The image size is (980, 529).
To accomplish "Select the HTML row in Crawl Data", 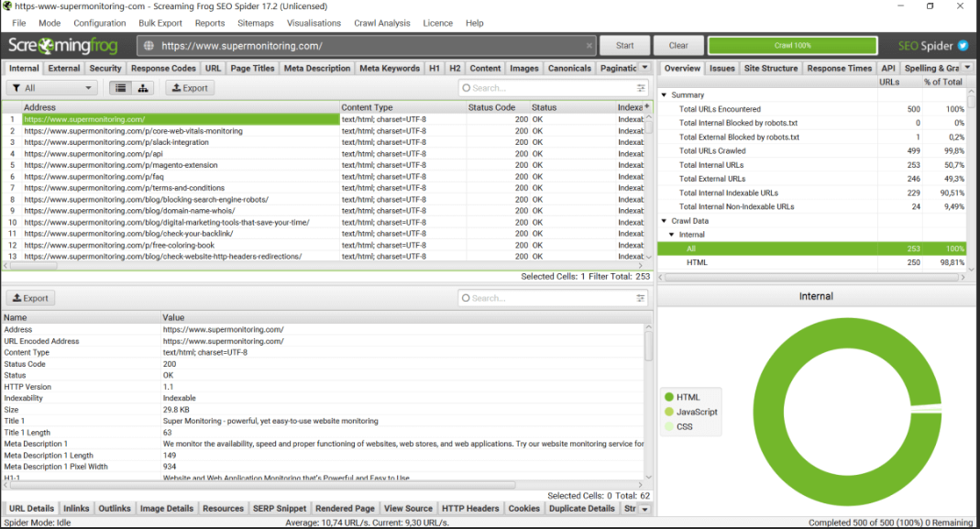I will (812, 262).
